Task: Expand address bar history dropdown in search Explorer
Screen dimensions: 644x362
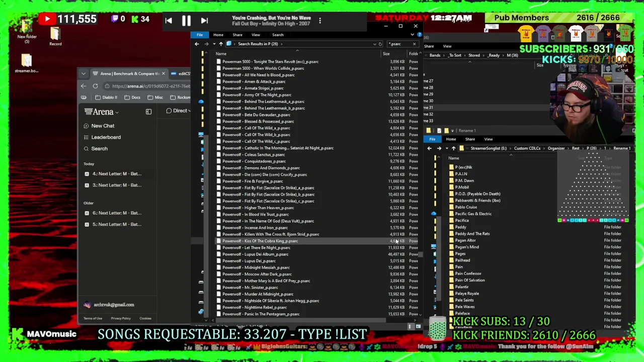Action: (x=374, y=44)
